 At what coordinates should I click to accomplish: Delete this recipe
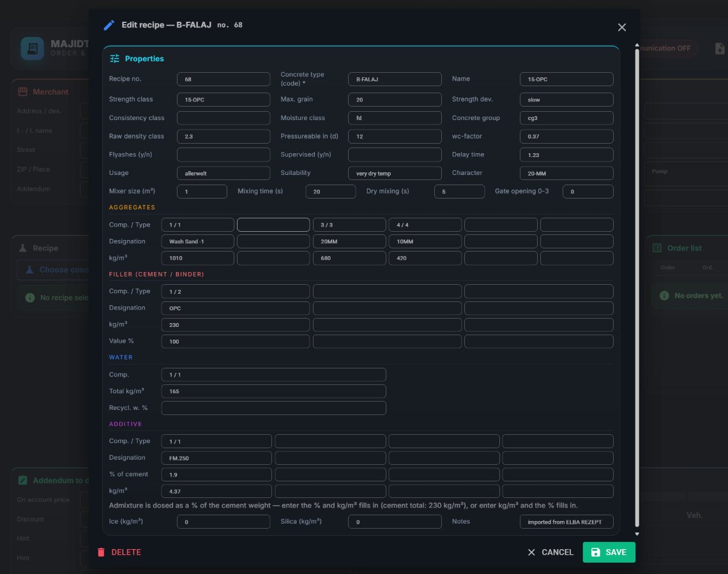click(x=119, y=552)
